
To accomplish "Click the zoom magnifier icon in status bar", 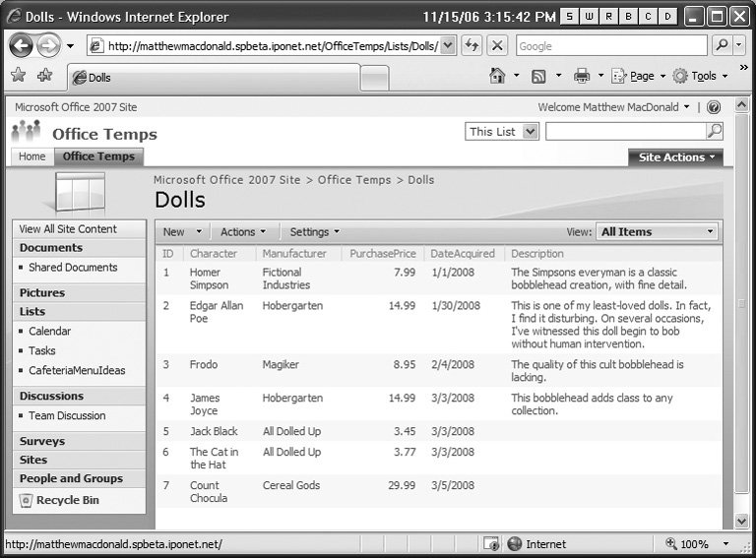I will [670, 543].
